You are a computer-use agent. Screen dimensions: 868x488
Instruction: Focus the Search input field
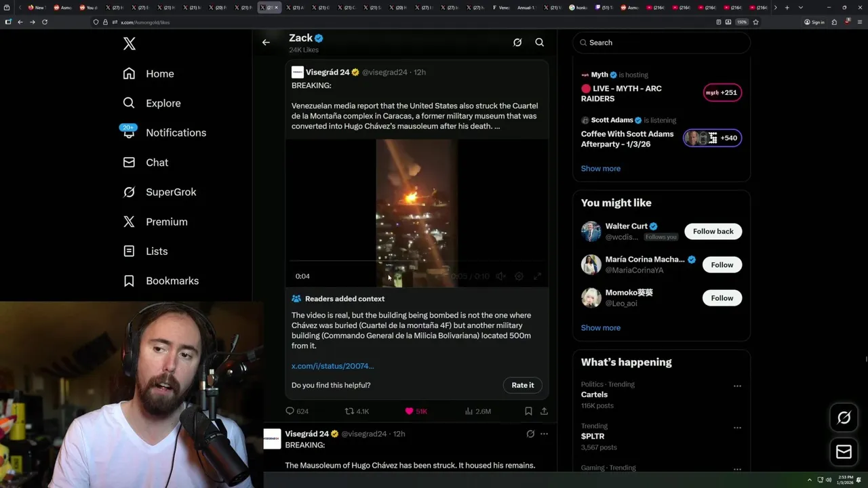(661, 42)
